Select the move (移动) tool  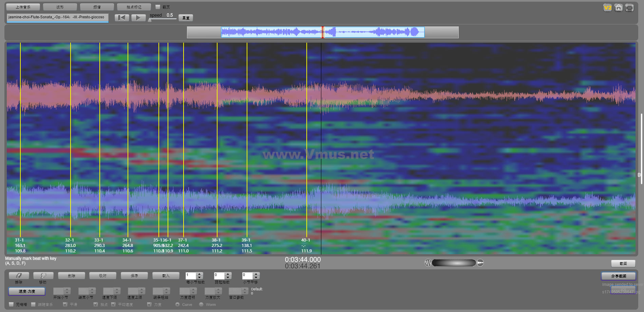[x=43, y=276]
